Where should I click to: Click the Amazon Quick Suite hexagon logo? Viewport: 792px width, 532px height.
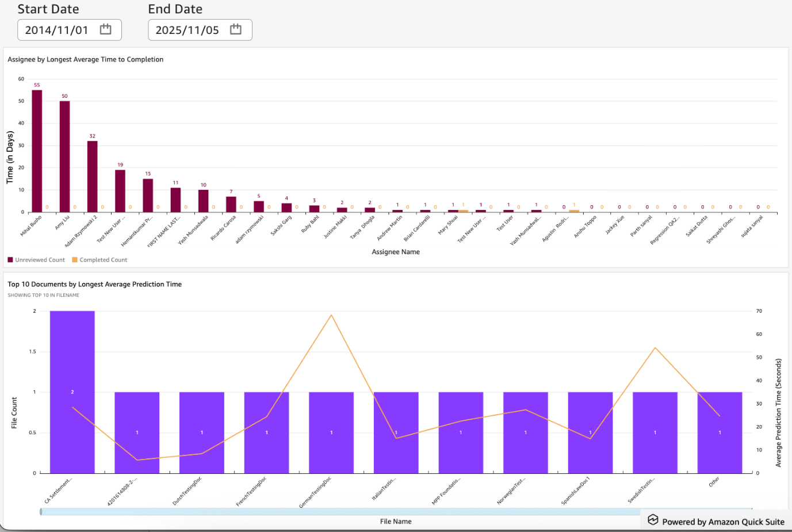(653, 519)
